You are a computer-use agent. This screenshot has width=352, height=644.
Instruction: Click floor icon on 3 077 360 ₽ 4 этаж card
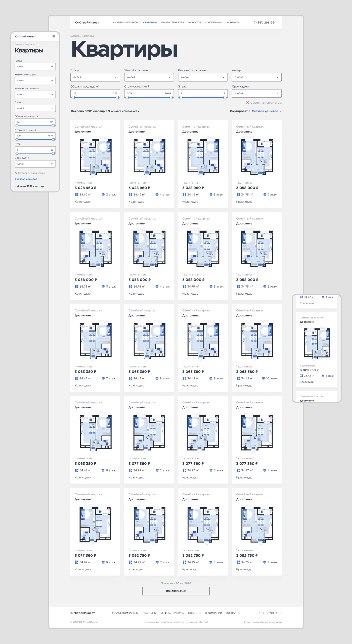coord(265,470)
